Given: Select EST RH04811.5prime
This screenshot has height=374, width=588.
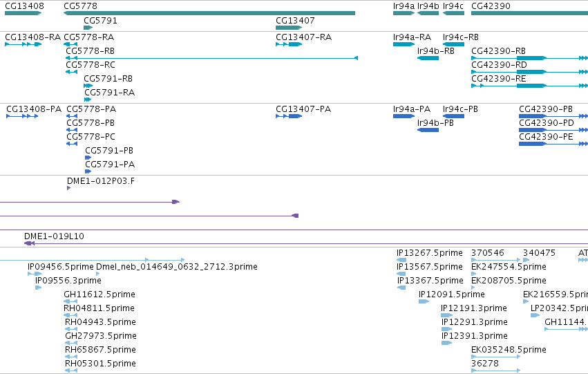Looking at the screenshot, I should (x=99, y=308).
